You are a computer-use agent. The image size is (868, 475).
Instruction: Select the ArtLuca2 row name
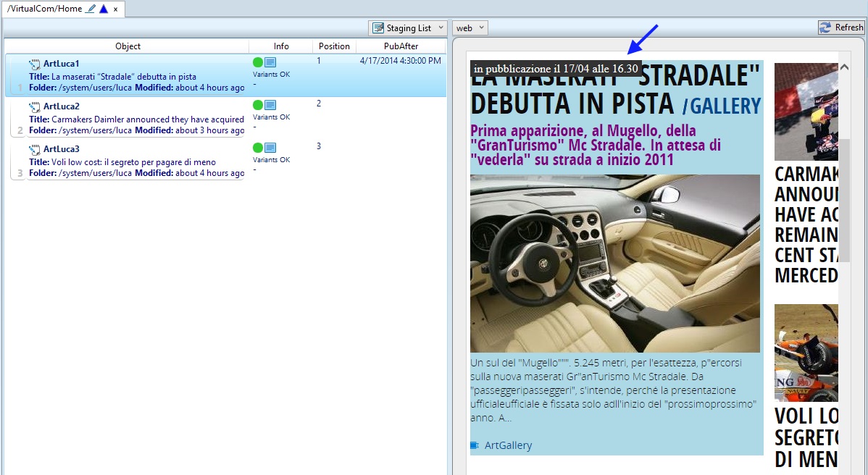tap(62, 106)
